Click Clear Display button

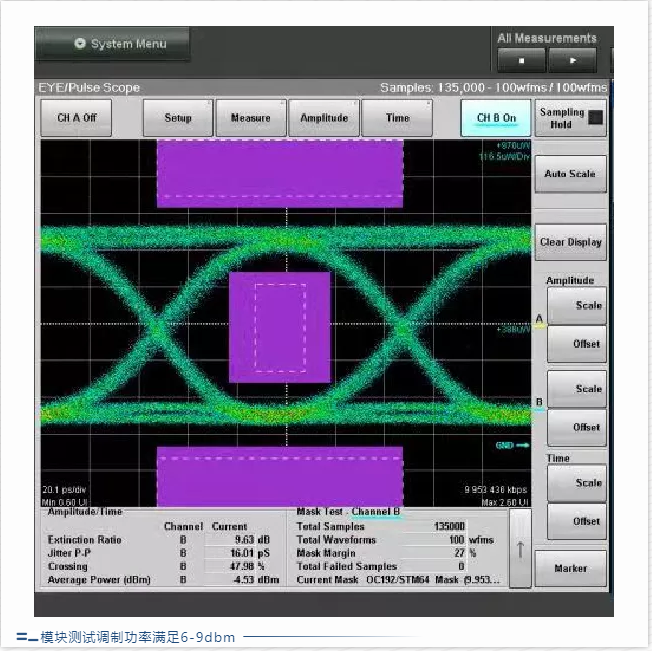(570, 242)
